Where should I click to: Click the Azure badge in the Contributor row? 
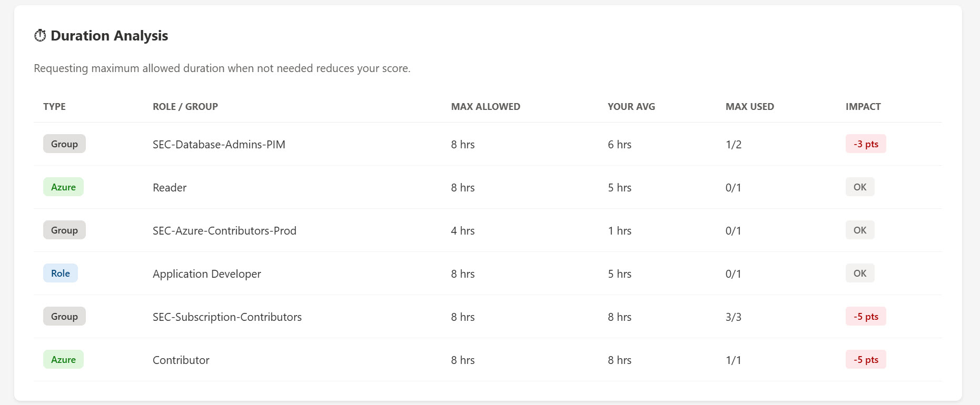[x=63, y=360]
